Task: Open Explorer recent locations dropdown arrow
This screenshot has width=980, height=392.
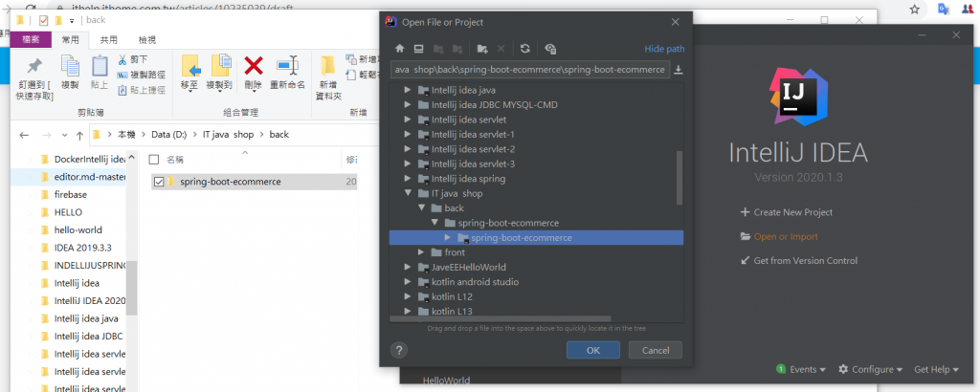Action: [64, 136]
